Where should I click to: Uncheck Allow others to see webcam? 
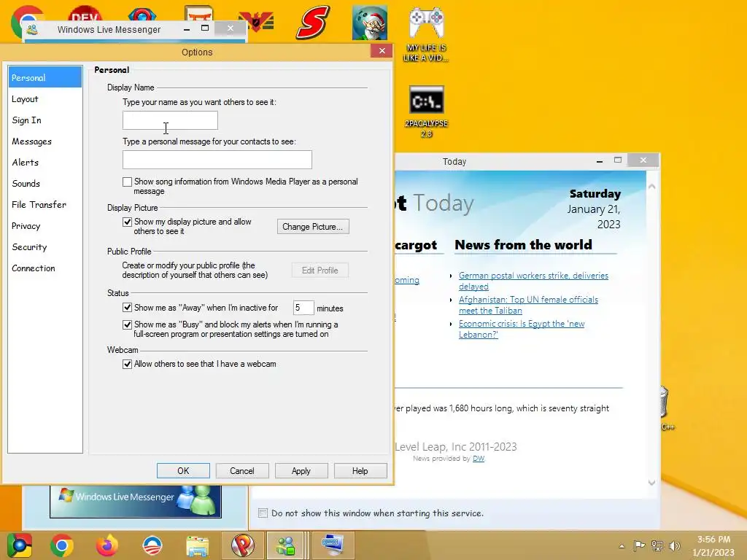pos(127,365)
